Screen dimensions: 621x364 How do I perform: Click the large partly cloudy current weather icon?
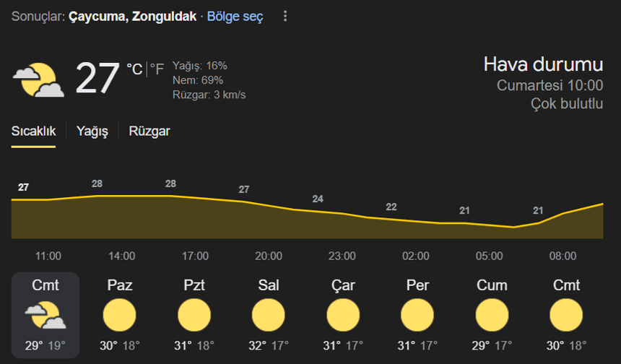point(38,80)
